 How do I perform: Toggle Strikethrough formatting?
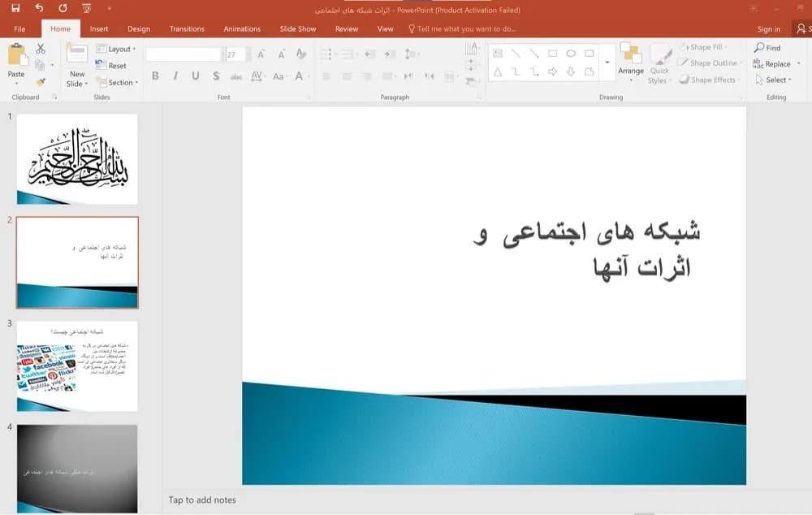tap(236, 76)
